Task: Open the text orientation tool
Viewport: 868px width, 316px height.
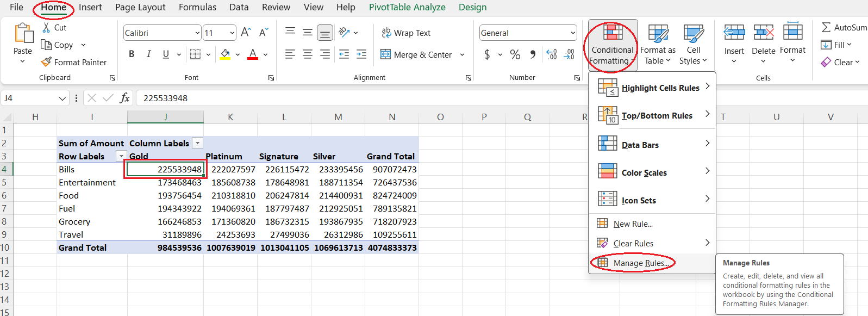Action: click(x=344, y=33)
